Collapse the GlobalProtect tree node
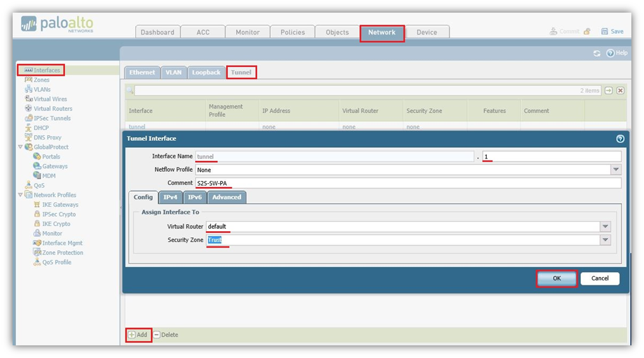The height and width of the screenshot is (358, 644). click(x=20, y=147)
